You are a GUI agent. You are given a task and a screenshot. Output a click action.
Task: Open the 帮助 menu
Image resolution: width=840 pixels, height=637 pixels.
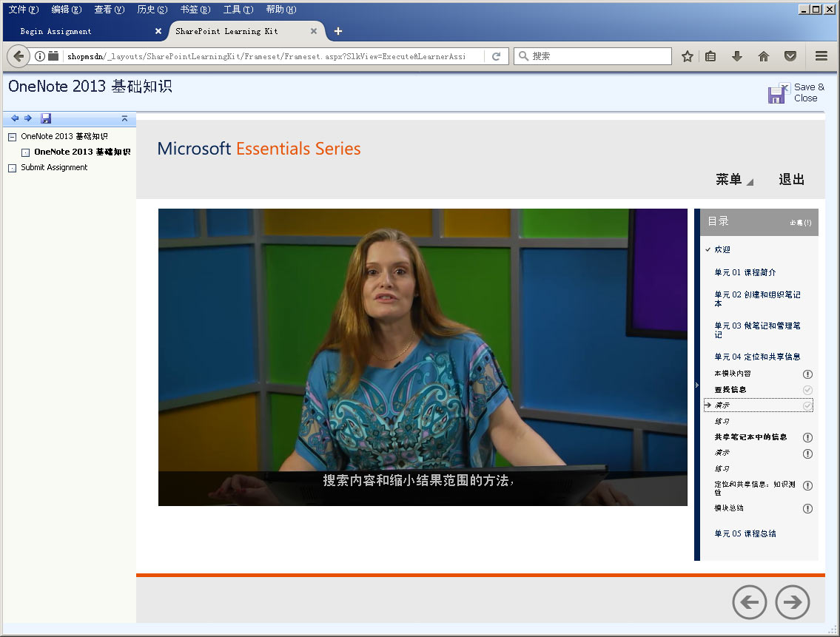[281, 10]
